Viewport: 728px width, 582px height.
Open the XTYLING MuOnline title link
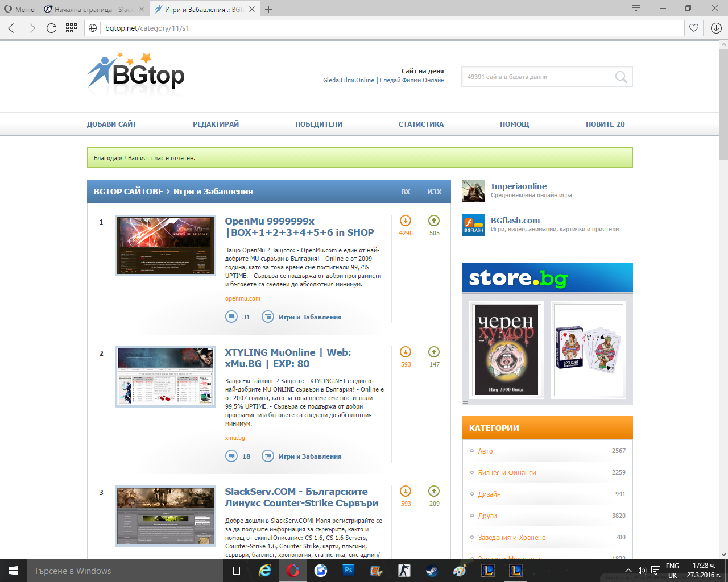[x=288, y=358]
